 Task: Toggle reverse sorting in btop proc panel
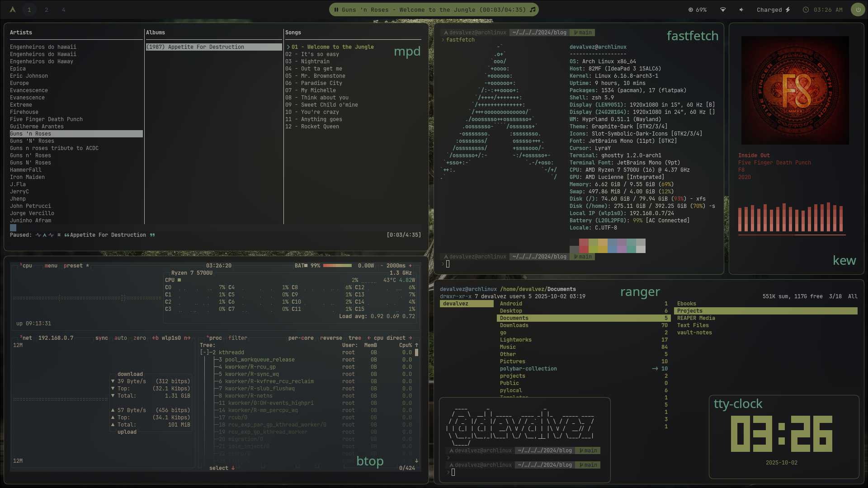click(x=331, y=338)
